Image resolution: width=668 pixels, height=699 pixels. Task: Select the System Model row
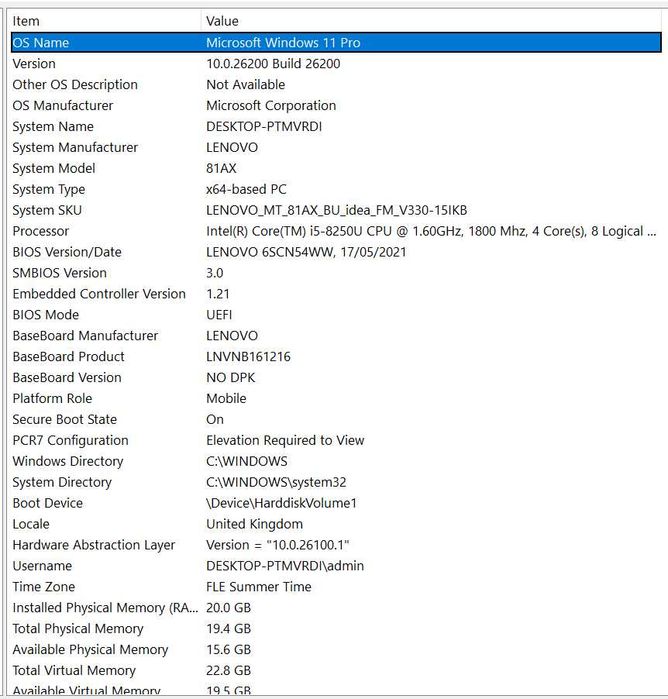336,169
